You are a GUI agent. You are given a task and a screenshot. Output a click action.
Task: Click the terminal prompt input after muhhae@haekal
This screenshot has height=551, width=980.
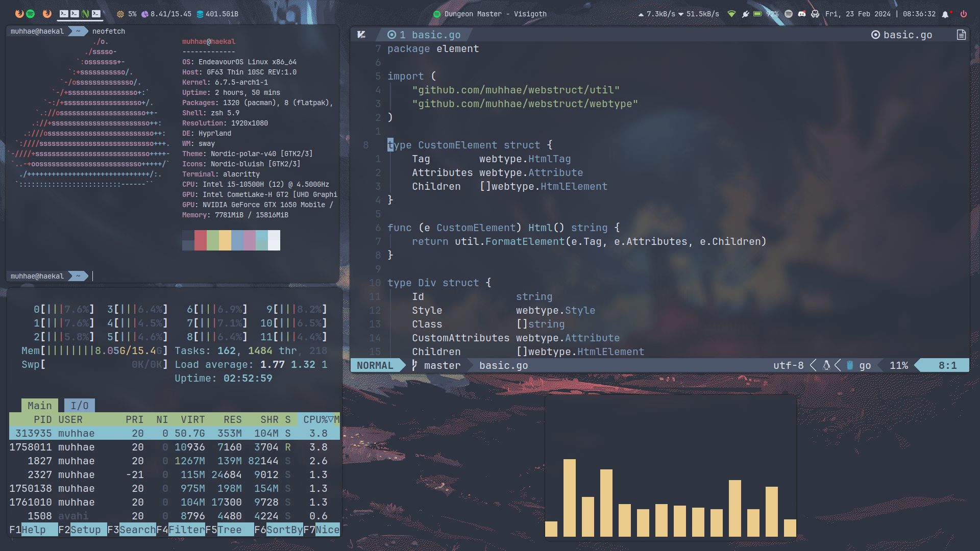coord(93,276)
